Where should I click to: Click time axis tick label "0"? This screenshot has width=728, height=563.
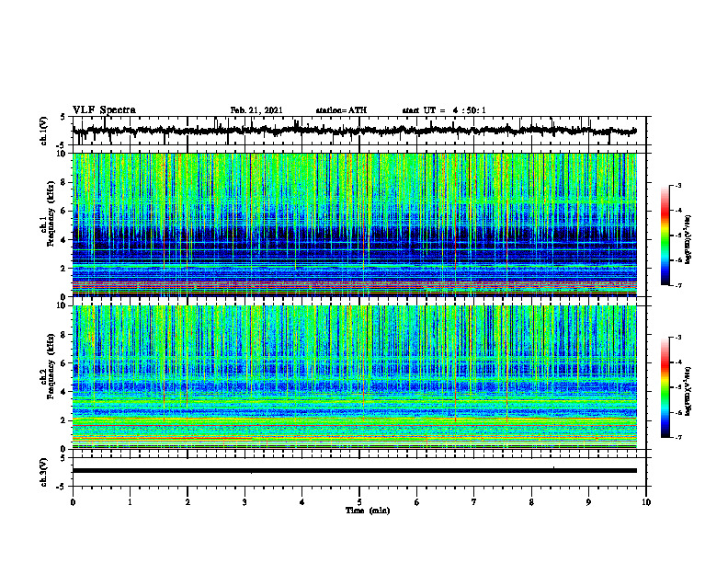(73, 502)
